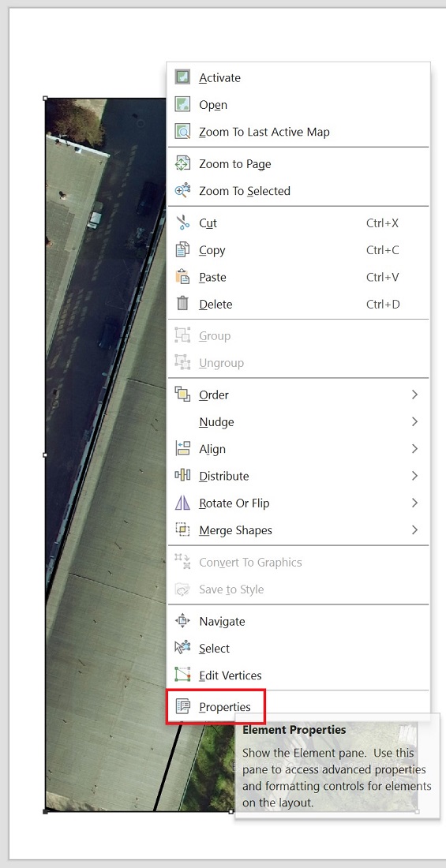Expand the Order submenu arrow
The height and width of the screenshot is (868, 446).
pyautogui.click(x=414, y=395)
